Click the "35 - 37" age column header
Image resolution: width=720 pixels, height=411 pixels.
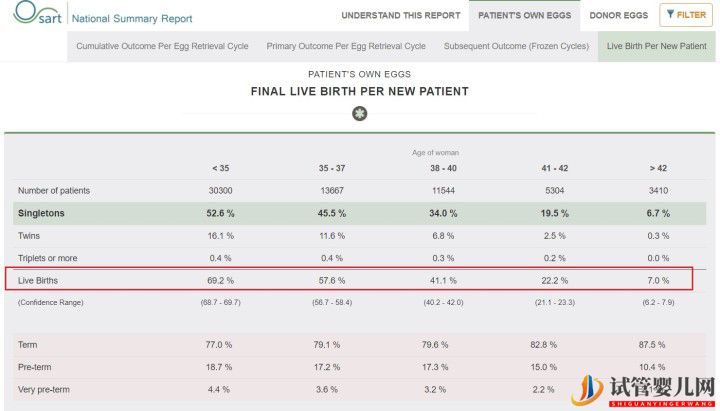click(x=331, y=168)
